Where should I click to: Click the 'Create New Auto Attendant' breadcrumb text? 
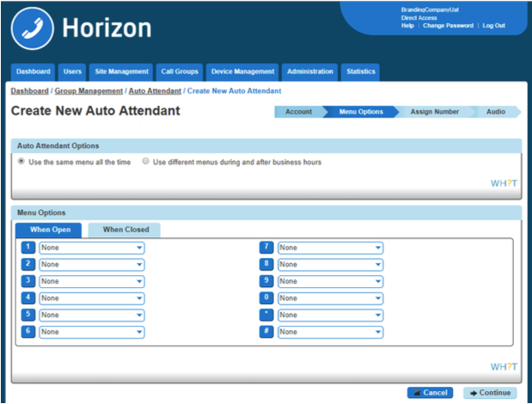tap(234, 91)
